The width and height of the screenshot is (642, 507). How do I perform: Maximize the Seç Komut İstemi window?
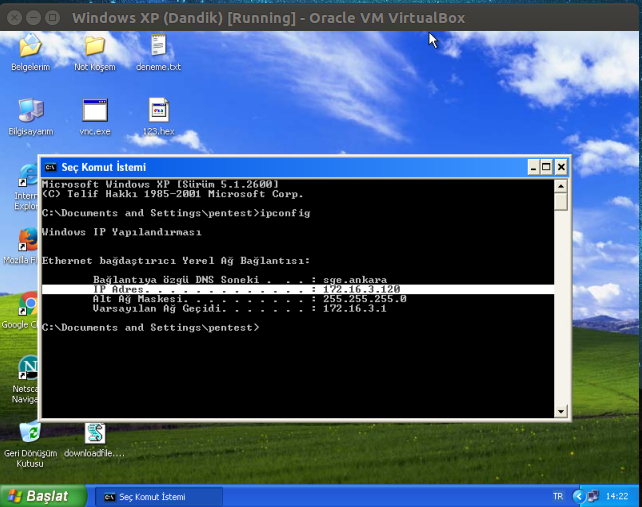tap(546, 167)
